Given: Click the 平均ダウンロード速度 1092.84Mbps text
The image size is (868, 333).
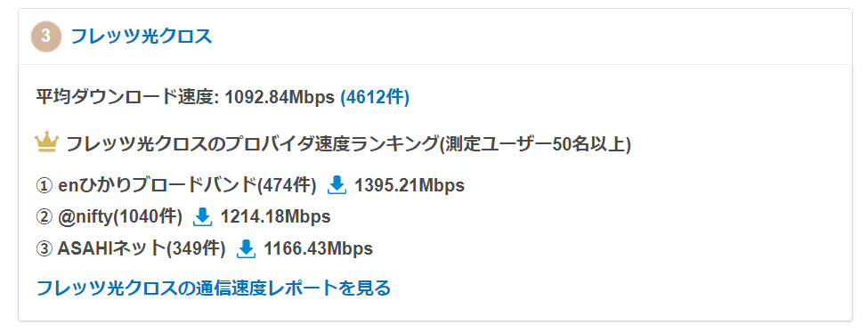Looking at the screenshot, I should point(185,98).
